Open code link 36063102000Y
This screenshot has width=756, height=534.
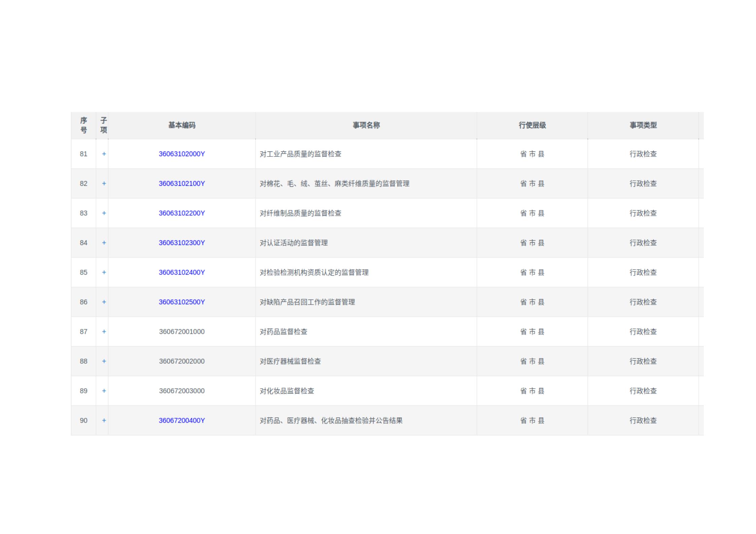coord(182,154)
